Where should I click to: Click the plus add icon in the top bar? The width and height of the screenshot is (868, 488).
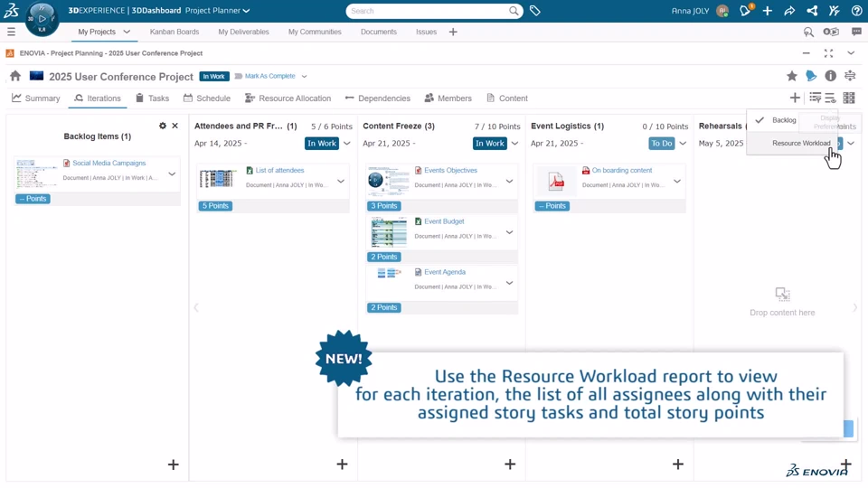(x=768, y=11)
